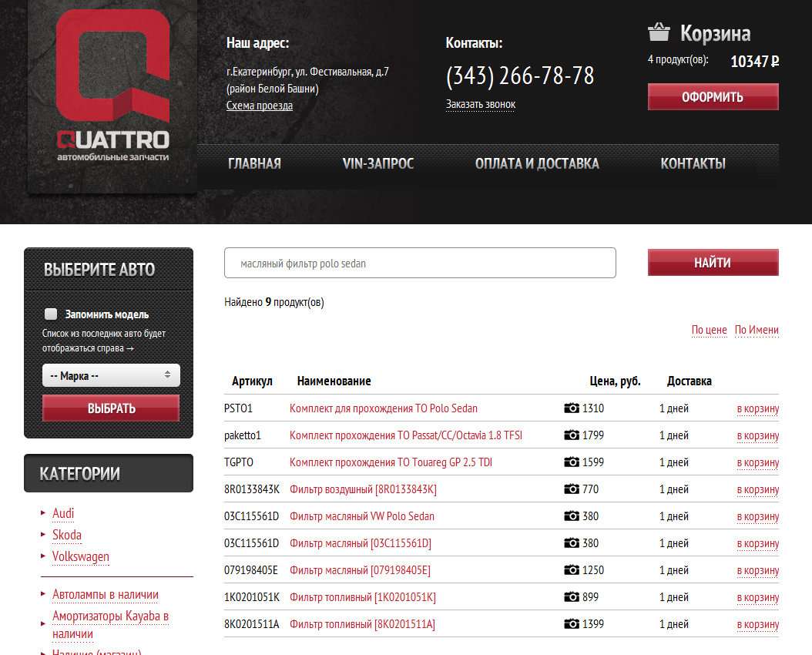Click the product search input field
Screen dimensions: 812x655
[x=420, y=263]
